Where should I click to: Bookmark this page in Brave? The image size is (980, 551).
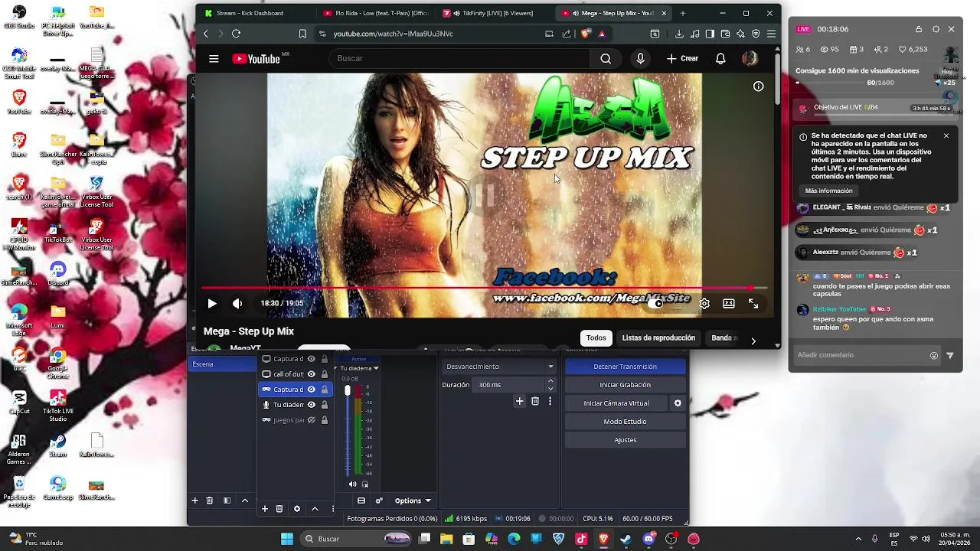(x=302, y=34)
